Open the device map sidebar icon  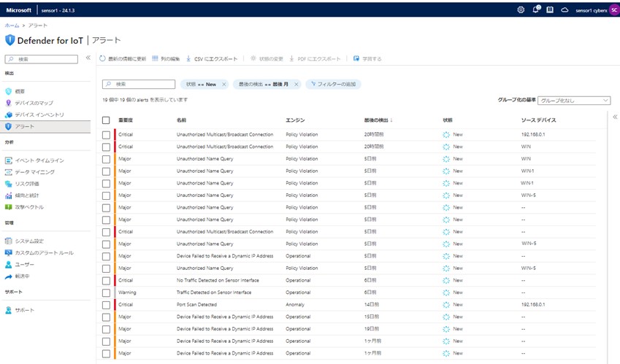pos(8,103)
